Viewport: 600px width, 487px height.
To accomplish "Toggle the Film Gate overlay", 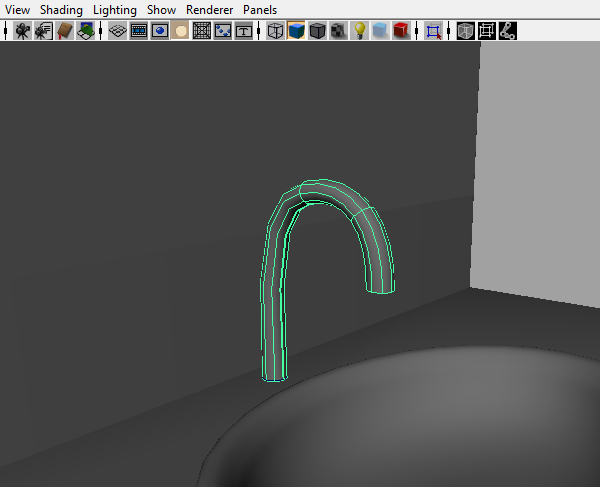I will click(x=139, y=31).
